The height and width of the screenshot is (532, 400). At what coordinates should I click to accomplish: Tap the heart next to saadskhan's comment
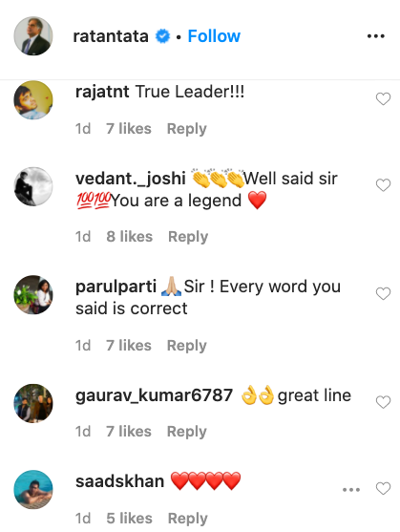383,489
